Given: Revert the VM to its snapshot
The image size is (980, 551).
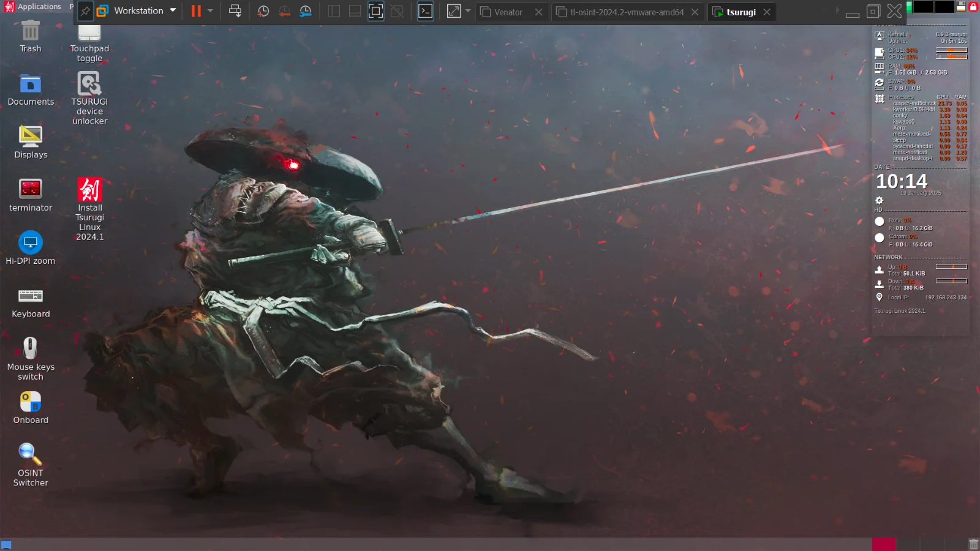Looking at the screenshot, I should (285, 11).
